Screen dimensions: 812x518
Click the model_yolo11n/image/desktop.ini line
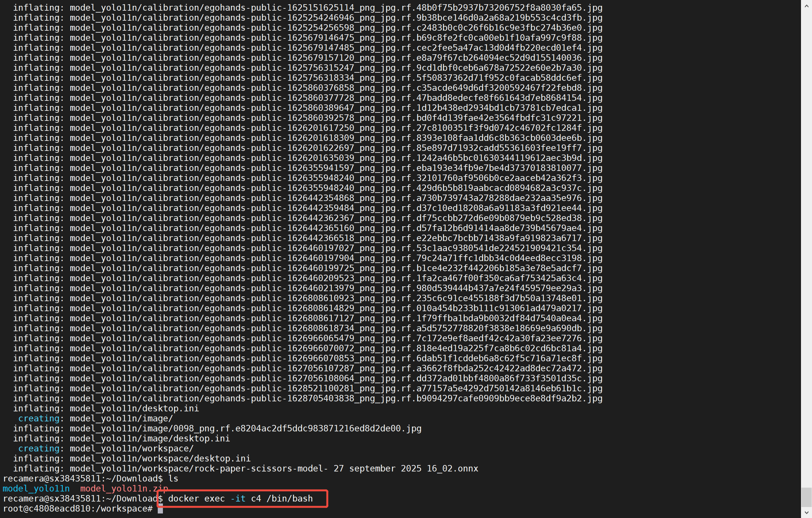149,439
